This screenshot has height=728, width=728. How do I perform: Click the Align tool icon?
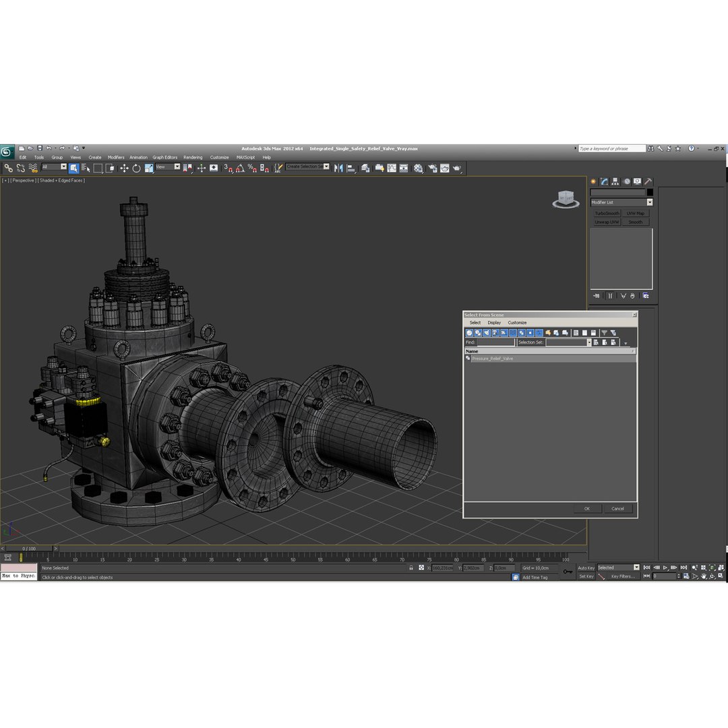[x=351, y=168]
